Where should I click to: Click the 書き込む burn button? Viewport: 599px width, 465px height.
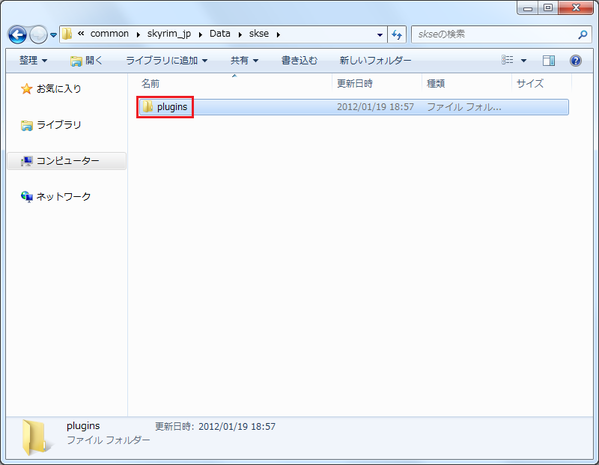300,60
